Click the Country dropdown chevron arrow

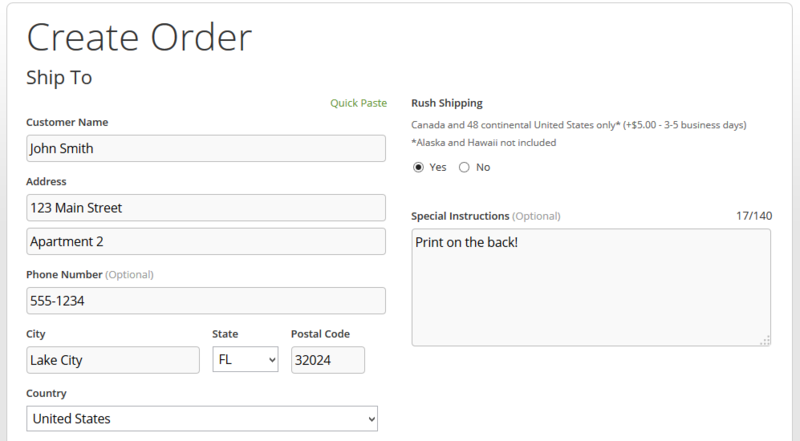(x=371, y=419)
